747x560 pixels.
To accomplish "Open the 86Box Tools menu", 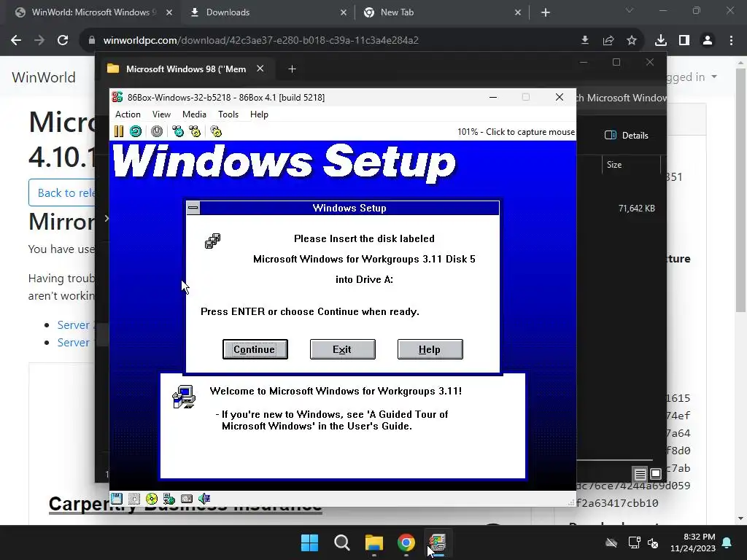I will (x=228, y=114).
